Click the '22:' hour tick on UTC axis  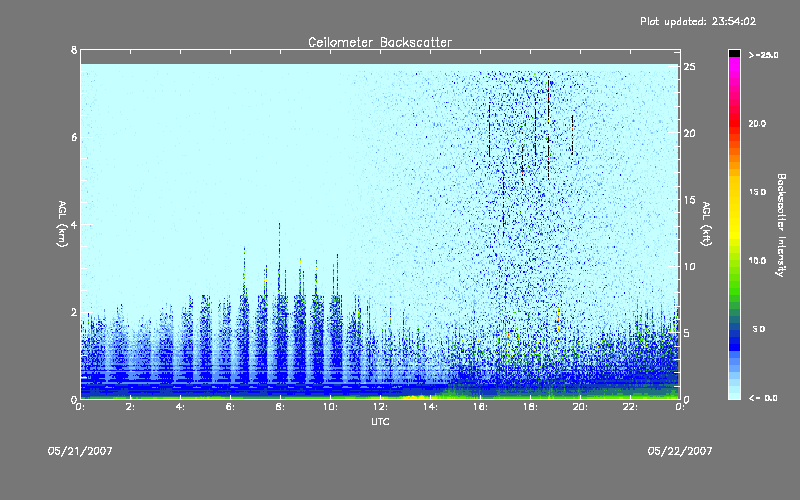coord(630,407)
